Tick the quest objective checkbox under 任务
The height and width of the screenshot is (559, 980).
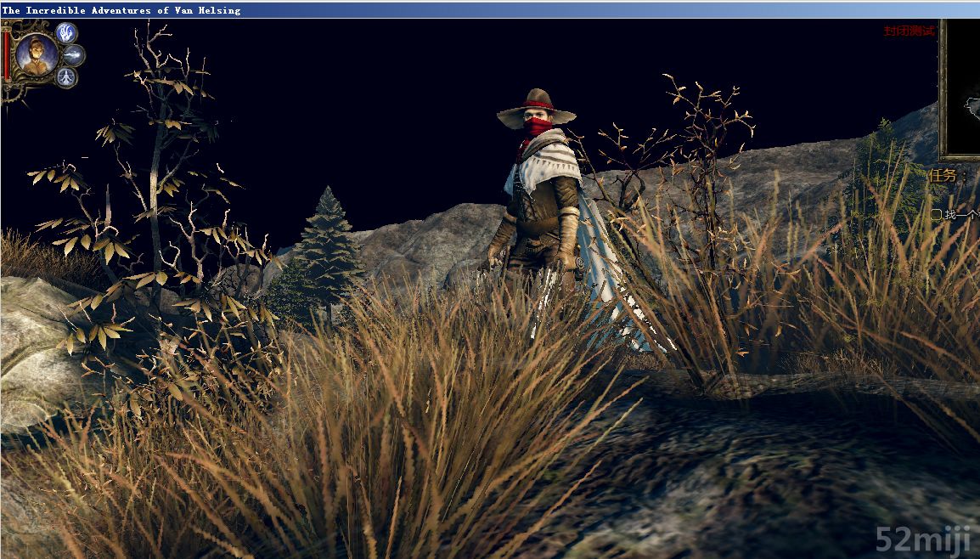[936, 215]
